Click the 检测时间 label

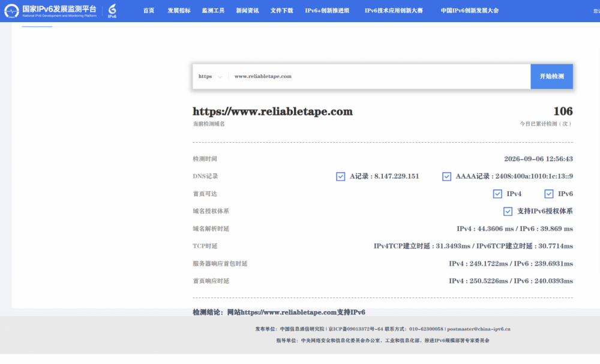(205, 159)
